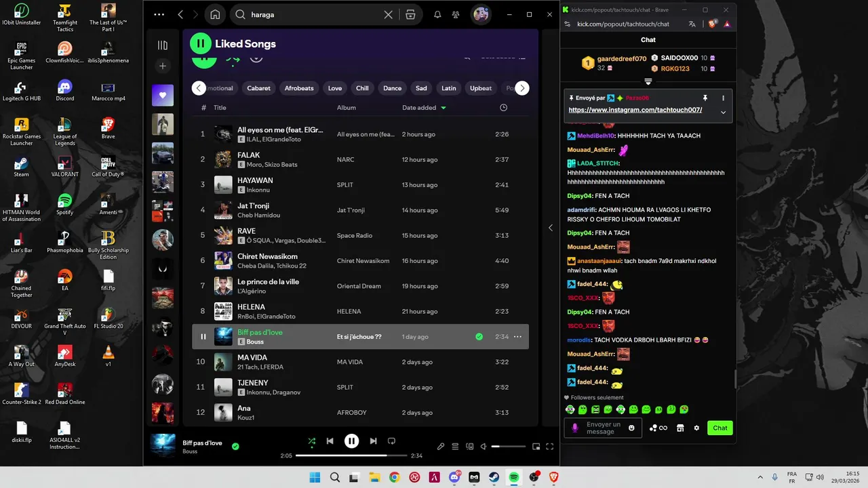The height and width of the screenshot is (488, 868).
Task: Open the play queue icon
Action: [455, 447]
